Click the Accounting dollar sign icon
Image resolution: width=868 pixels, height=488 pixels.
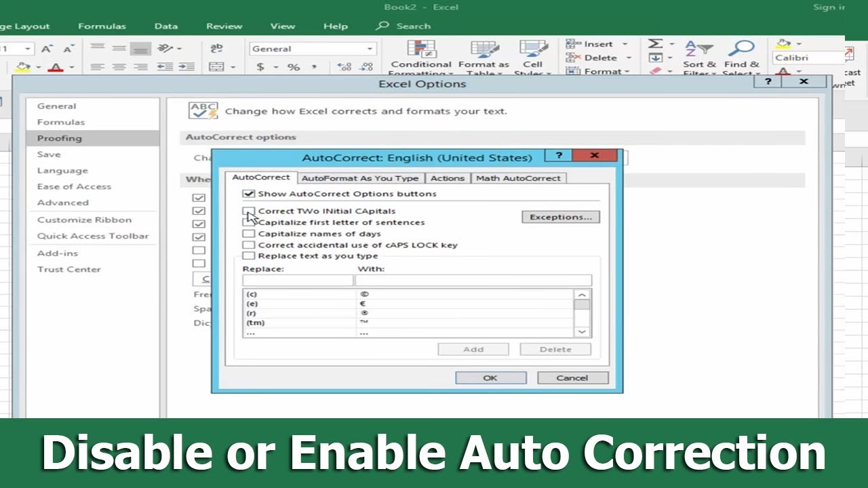click(x=260, y=67)
